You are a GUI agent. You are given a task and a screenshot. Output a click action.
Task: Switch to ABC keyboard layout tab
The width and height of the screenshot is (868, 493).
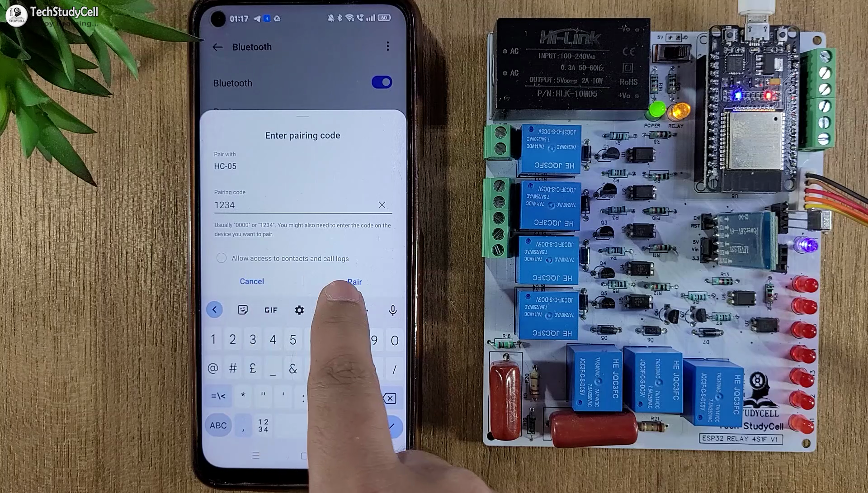219,424
